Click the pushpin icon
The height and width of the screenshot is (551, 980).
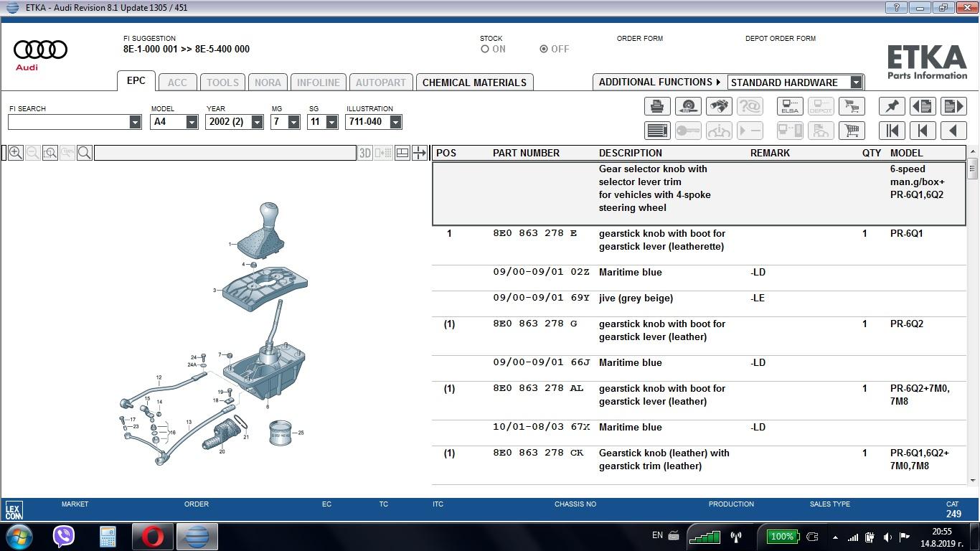[x=892, y=106]
